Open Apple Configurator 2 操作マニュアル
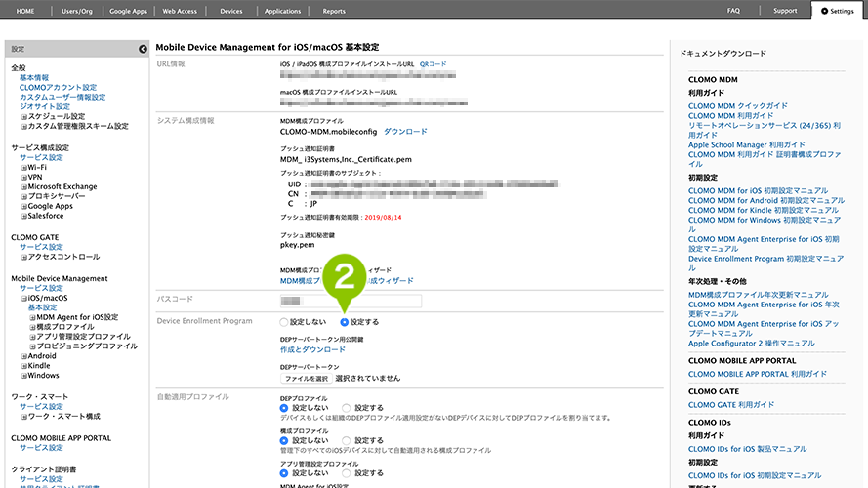This screenshot has width=868, height=488. [x=752, y=344]
